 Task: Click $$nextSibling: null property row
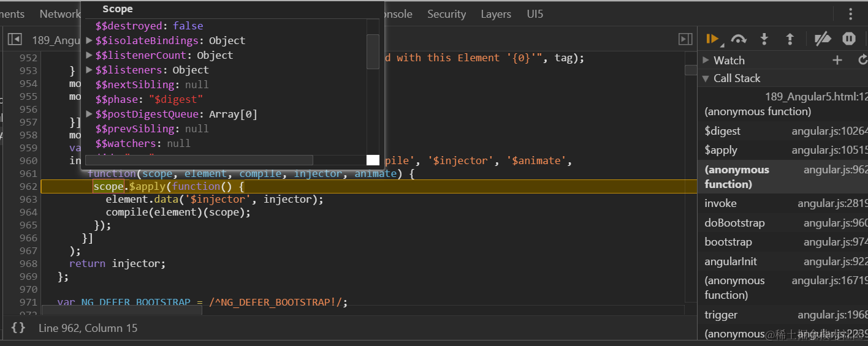[152, 85]
